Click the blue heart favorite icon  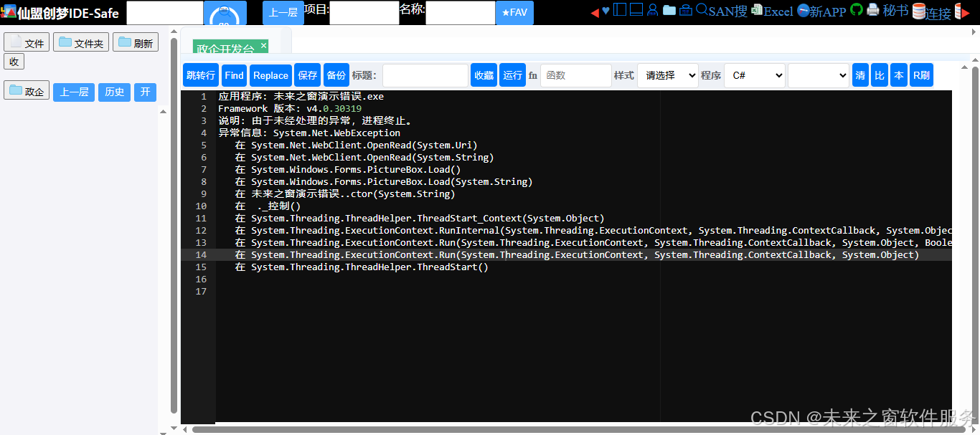[606, 11]
